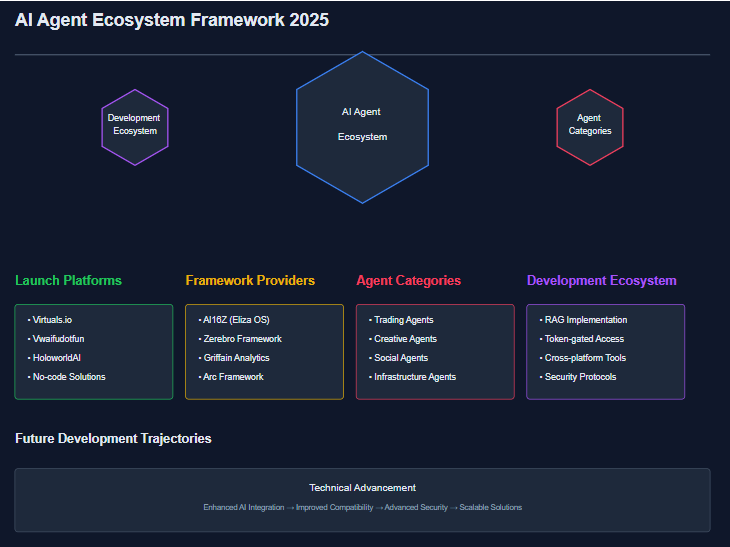Click the Improved Compatibility step
The width and height of the screenshot is (730, 547).
(x=334, y=507)
